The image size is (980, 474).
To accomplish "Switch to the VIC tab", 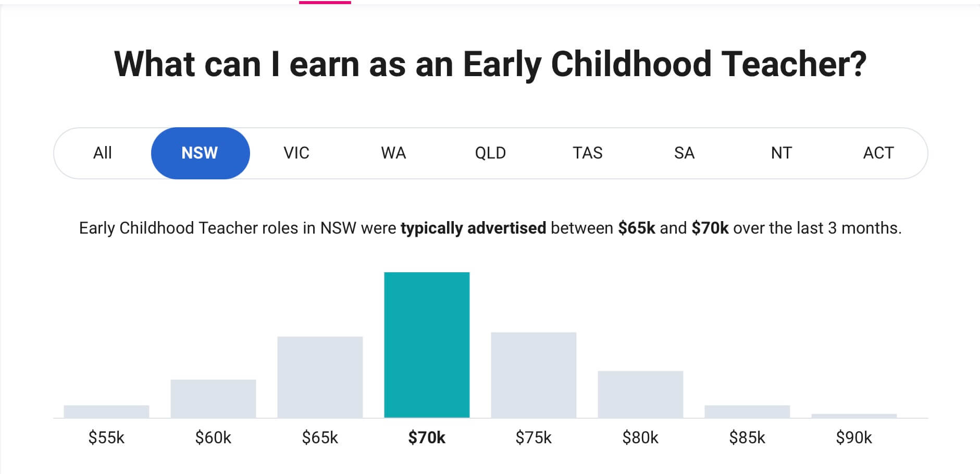I will point(296,153).
